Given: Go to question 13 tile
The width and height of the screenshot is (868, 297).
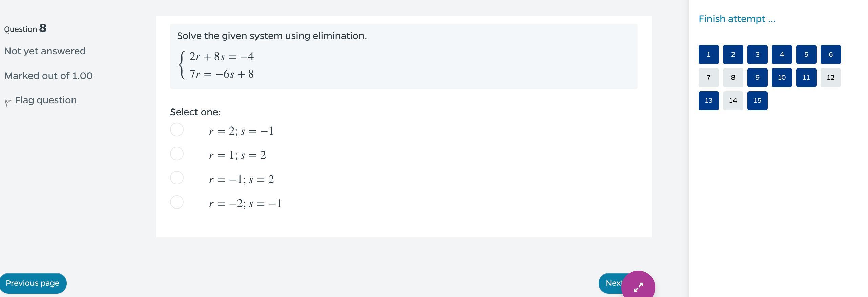Looking at the screenshot, I should point(709,101).
